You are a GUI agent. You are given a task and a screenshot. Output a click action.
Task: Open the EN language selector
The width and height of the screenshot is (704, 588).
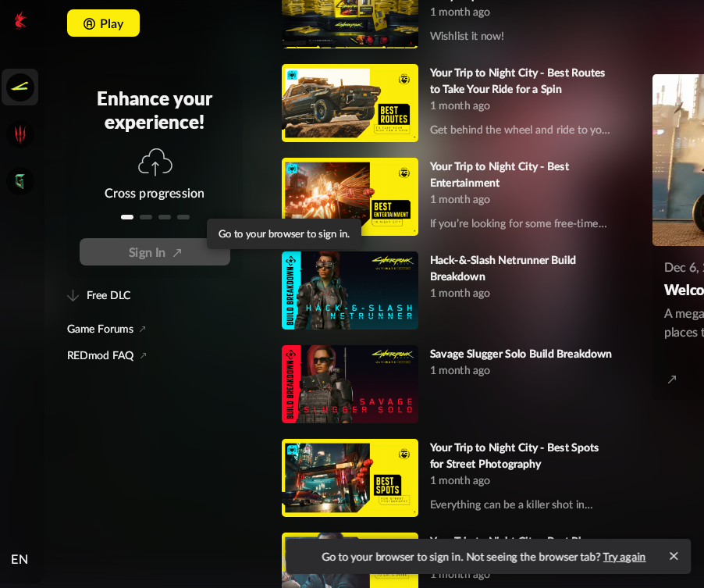[x=20, y=559]
